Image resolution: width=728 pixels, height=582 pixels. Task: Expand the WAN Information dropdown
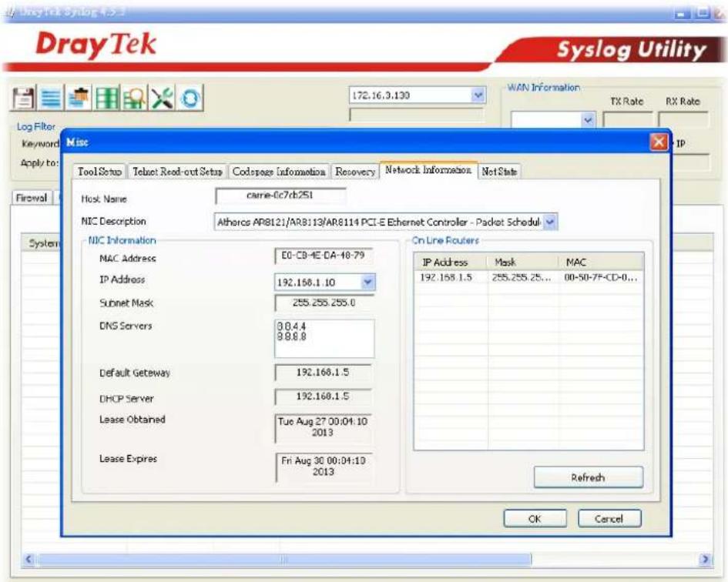point(588,120)
